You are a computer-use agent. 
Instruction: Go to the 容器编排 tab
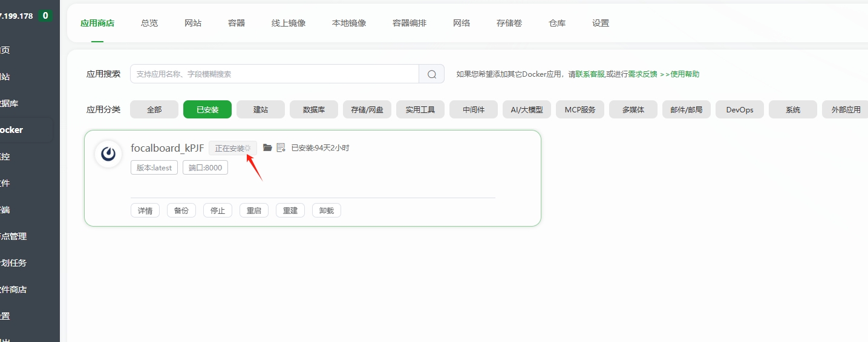[410, 23]
